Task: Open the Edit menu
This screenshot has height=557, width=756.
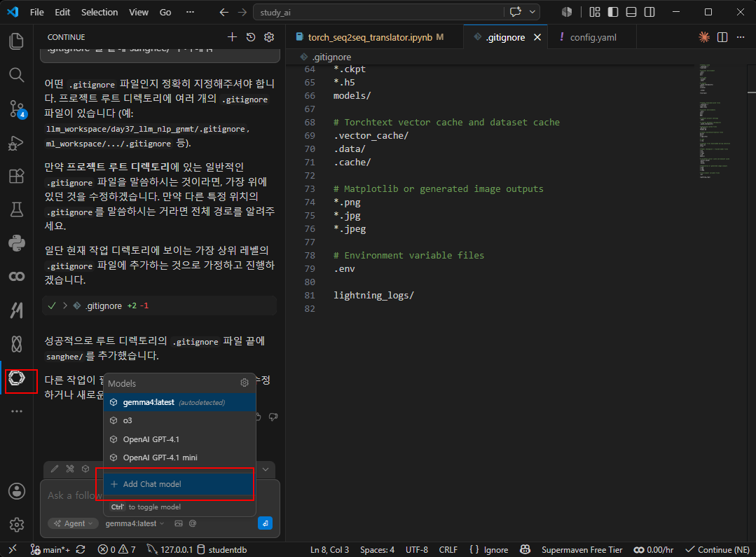Action: tap(62, 12)
